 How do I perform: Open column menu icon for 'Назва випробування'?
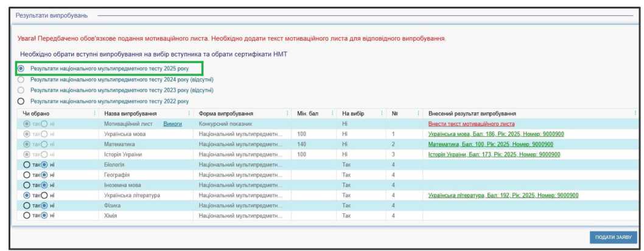pos(189,114)
